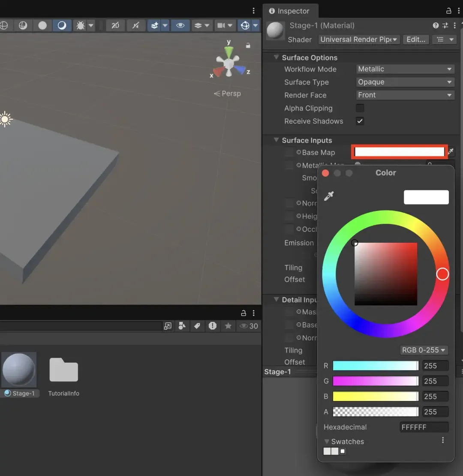463x476 pixels.
Task: Click the Favorites star in Project panel
Action: [x=228, y=326]
